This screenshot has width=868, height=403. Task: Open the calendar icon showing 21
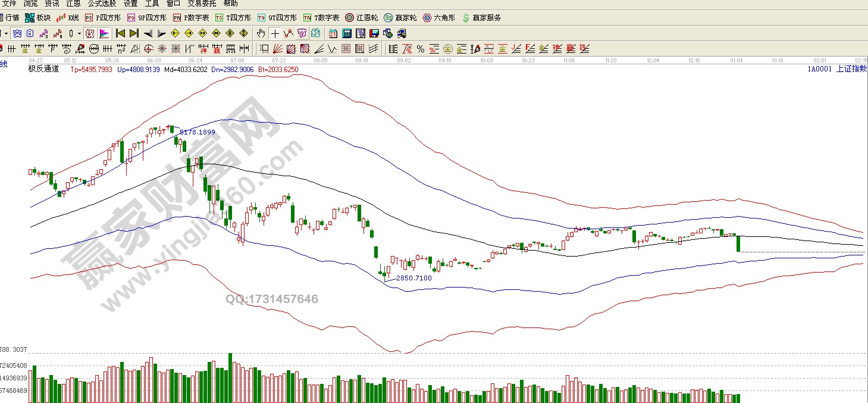click(x=333, y=33)
